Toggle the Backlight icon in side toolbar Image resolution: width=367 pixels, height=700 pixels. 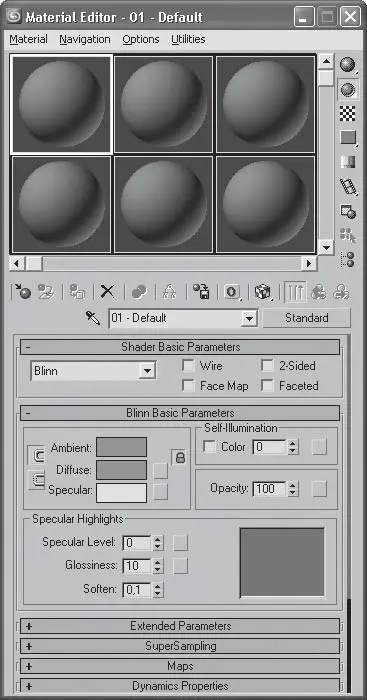(348, 90)
